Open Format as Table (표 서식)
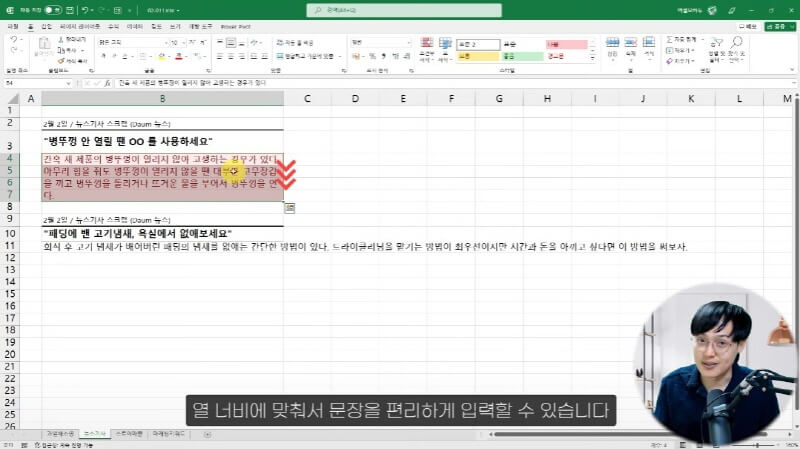This screenshot has width=800, height=449. pyautogui.click(x=445, y=50)
